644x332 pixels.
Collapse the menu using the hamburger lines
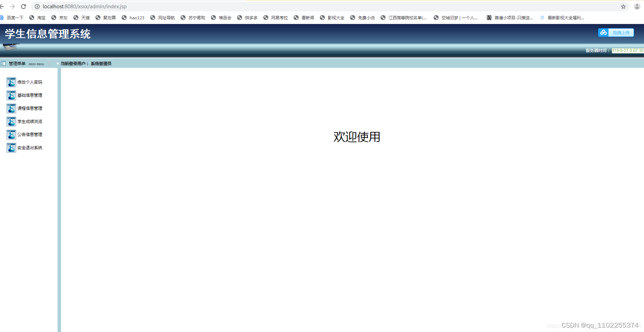tap(49, 63)
